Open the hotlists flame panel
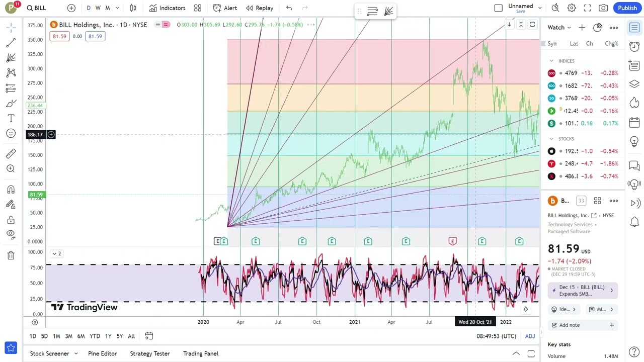The width and height of the screenshot is (644, 362). point(634,103)
